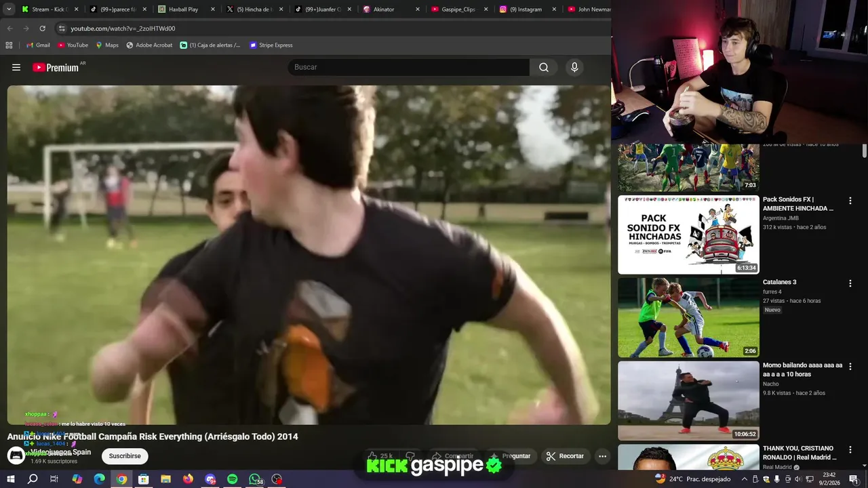Start voice search with microphone icon

[574, 67]
